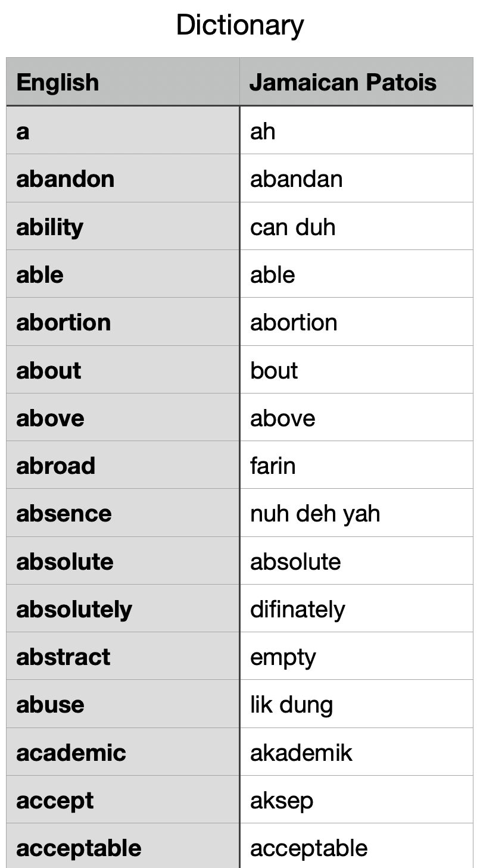Select the English cell 'ability'
Image resolution: width=480 pixels, height=868 pixels.
(x=50, y=227)
